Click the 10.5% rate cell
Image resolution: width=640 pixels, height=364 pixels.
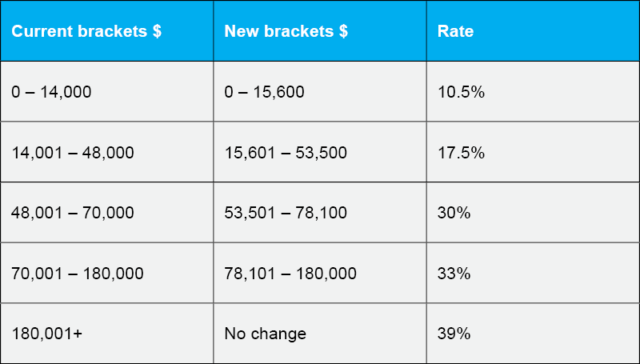(462, 92)
